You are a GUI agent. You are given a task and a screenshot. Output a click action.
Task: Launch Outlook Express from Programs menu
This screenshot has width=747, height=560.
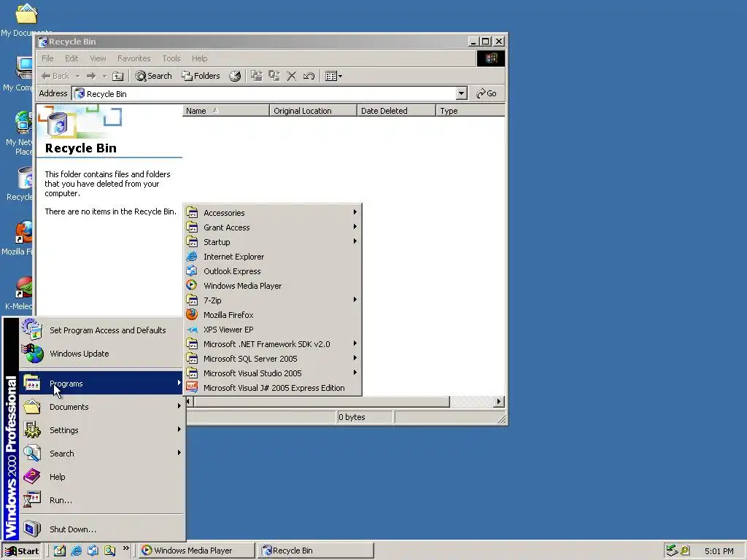(x=273, y=271)
